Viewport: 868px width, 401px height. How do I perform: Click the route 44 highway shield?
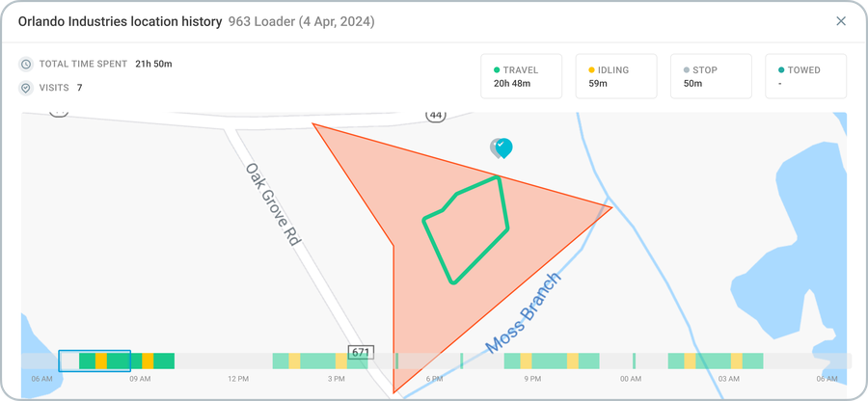click(436, 115)
